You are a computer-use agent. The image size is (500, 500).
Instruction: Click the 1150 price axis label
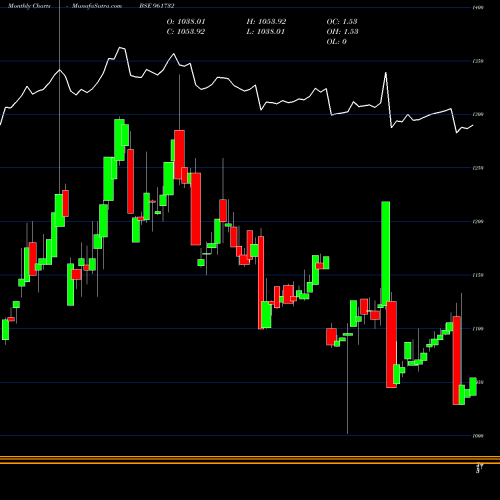point(478,275)
